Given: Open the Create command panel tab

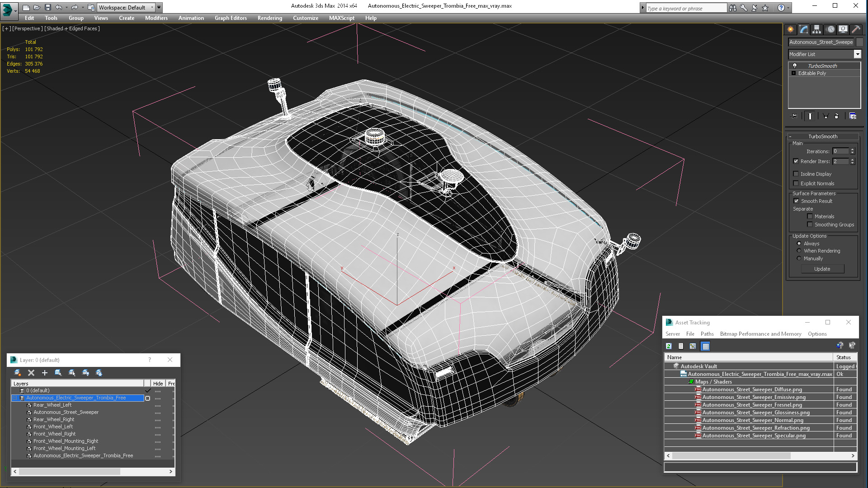Looking at the screenshot, I should [790, 29].
